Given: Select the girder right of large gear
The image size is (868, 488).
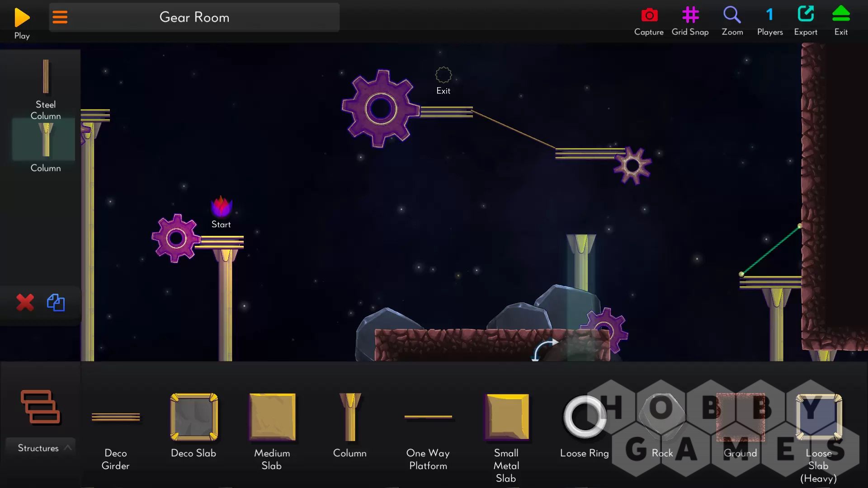Looking at the screenshot, I should coord(447,112).
